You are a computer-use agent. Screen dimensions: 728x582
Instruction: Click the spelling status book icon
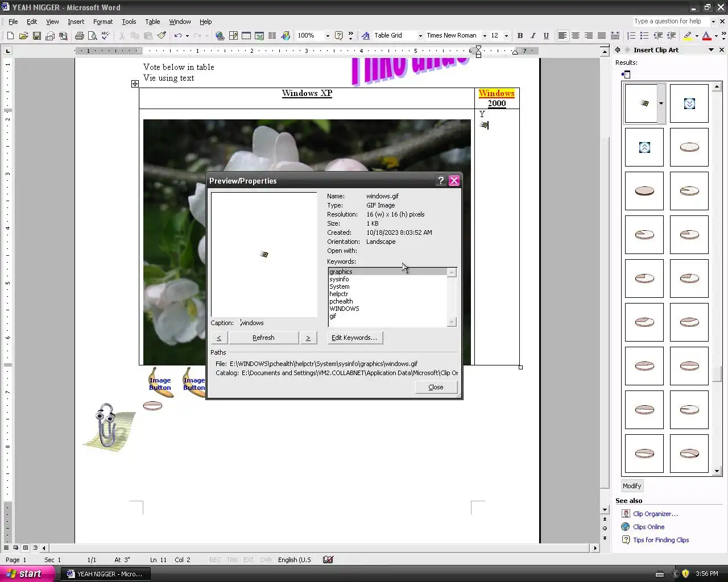coord(328,560)
